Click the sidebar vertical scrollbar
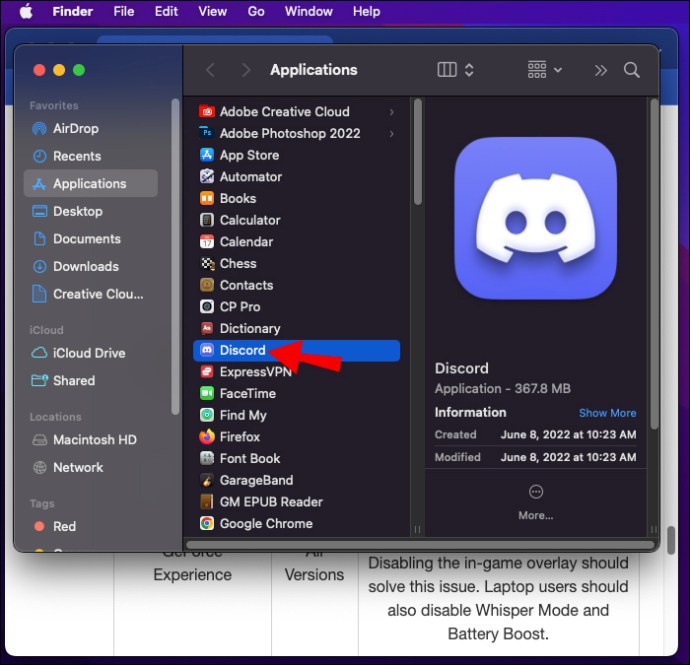Image resolution: width=690 pixels, height=665 pixels. [175, 257]
